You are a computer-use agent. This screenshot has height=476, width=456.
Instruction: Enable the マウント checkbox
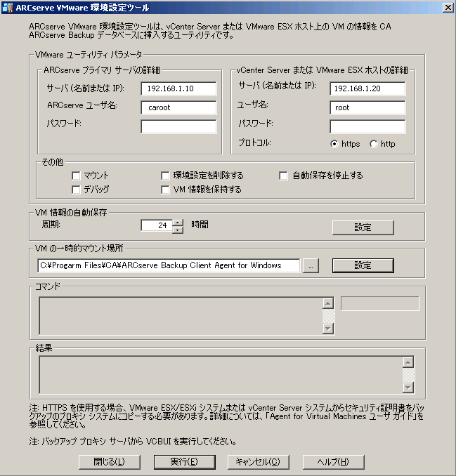pyautogui.click(x=76, y=176)
